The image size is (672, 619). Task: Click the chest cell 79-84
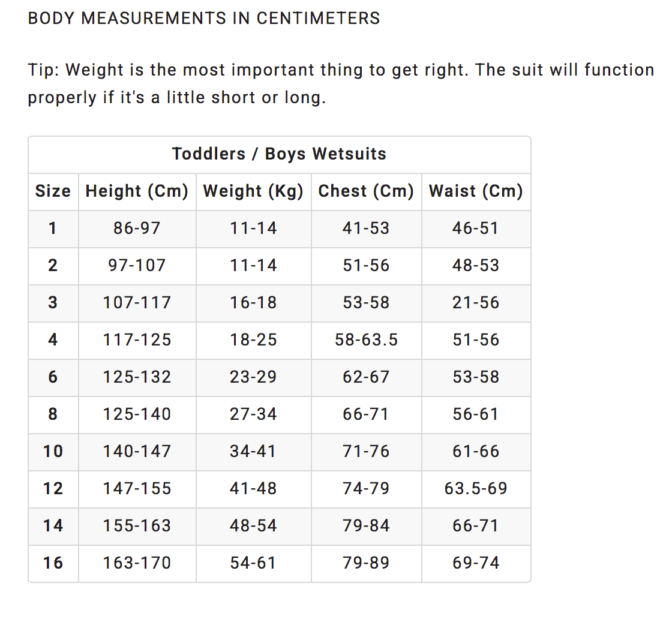click(366, 525)
